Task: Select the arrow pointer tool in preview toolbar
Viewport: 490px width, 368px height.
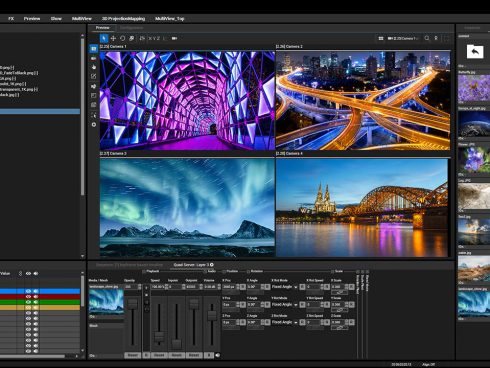Action: (104, 38)
